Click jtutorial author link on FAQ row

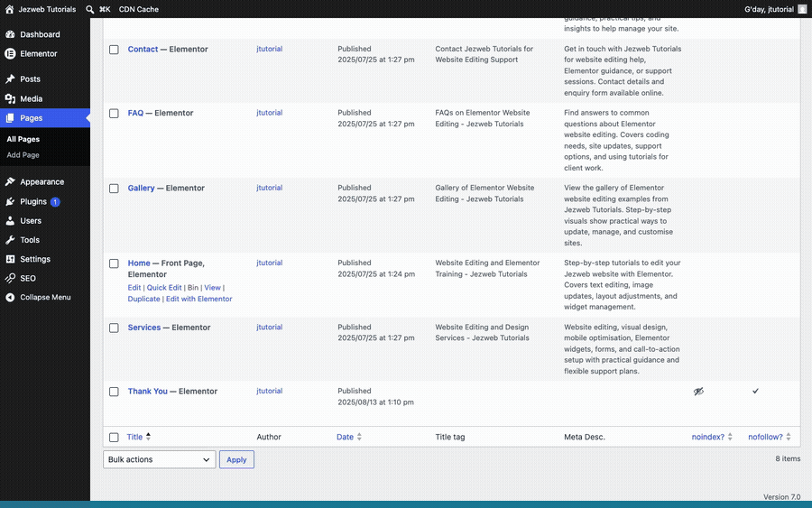point(269,113)
